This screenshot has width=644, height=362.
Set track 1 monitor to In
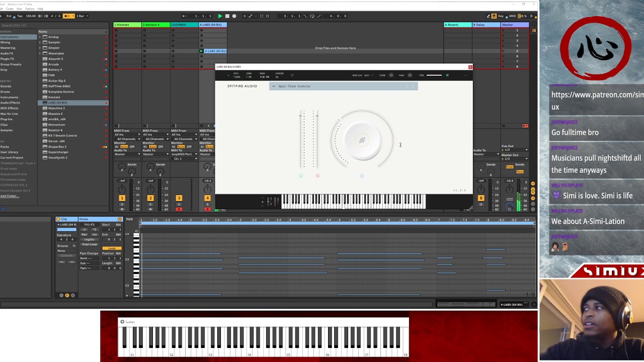pyautogui.click(x=117, y=147)
